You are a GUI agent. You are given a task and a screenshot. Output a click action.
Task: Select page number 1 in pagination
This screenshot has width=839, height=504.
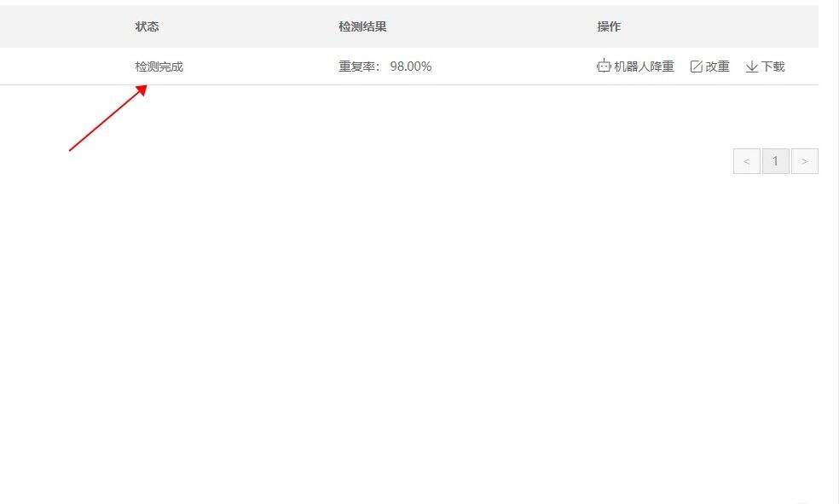click(775, 161)
